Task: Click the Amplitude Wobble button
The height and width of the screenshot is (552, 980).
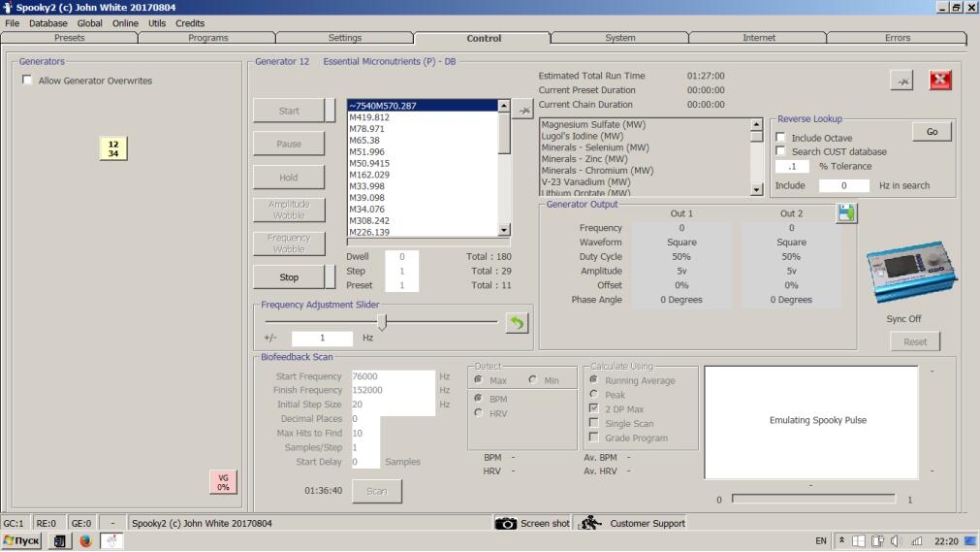Action: (289, 210)
